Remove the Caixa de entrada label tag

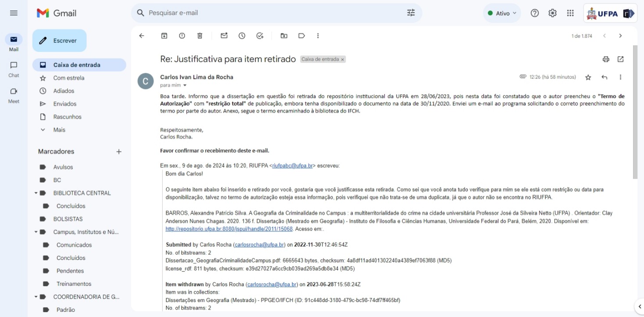tap(343, 60)
